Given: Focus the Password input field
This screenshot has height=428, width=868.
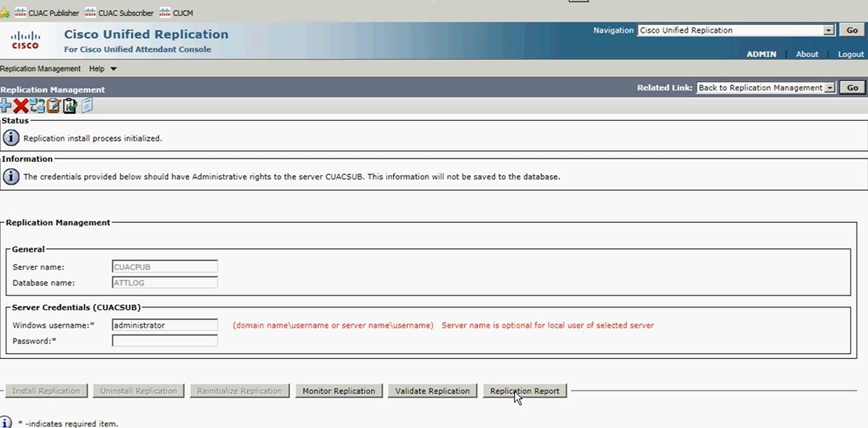Looking at the screenshot, I should tap(165, 341).
